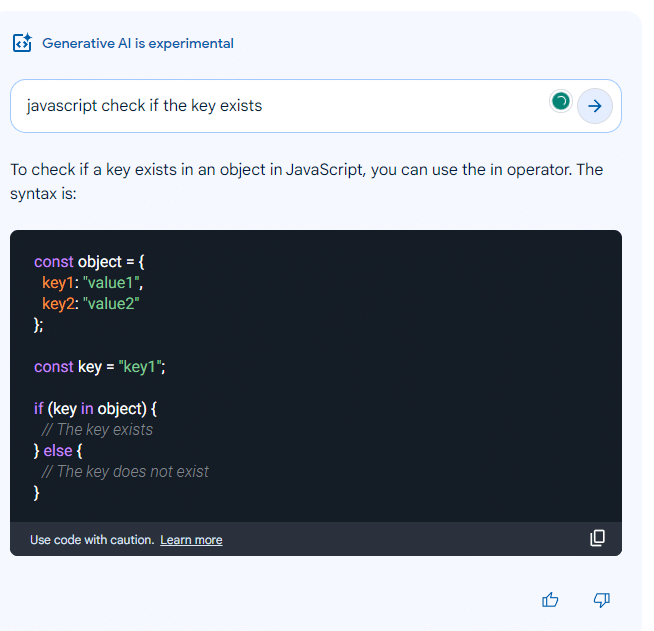Click the key1: "value1" code line
The height and width of the screenshot is (631, 654).
[93, 283]
